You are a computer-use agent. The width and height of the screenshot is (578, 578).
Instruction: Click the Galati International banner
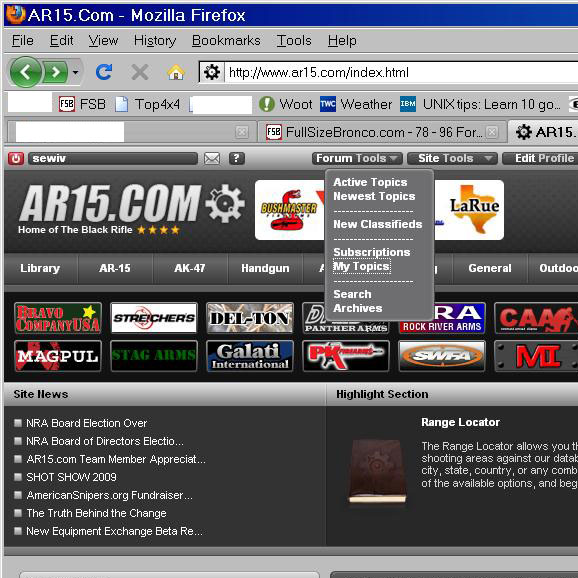(x=250, y=356)
